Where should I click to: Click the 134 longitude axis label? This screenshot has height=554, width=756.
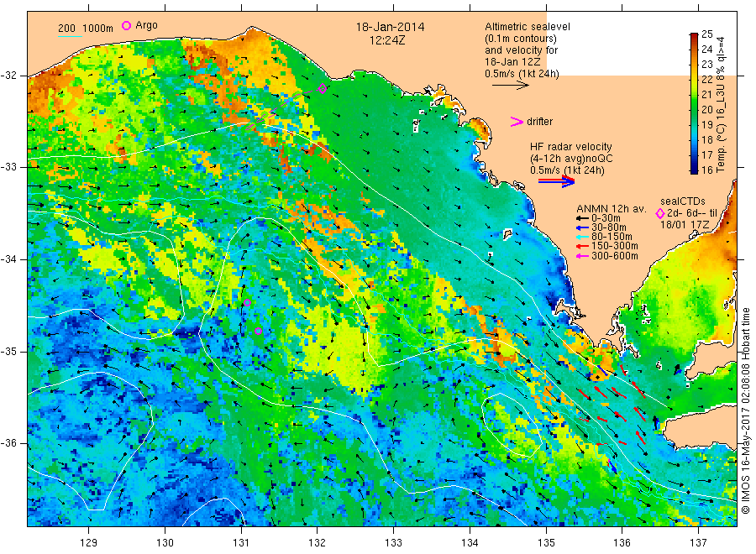(x=470, y=543)
